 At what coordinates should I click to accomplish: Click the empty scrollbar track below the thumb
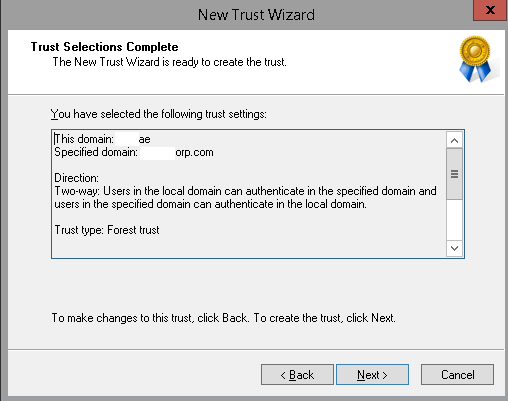point(454,220)
